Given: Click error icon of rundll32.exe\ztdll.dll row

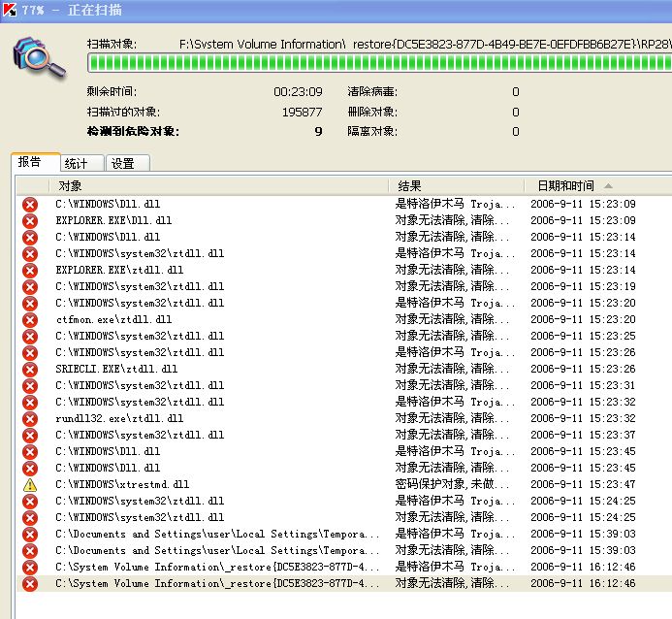Looking at the screenshot, I should click(x=30, y=419).
